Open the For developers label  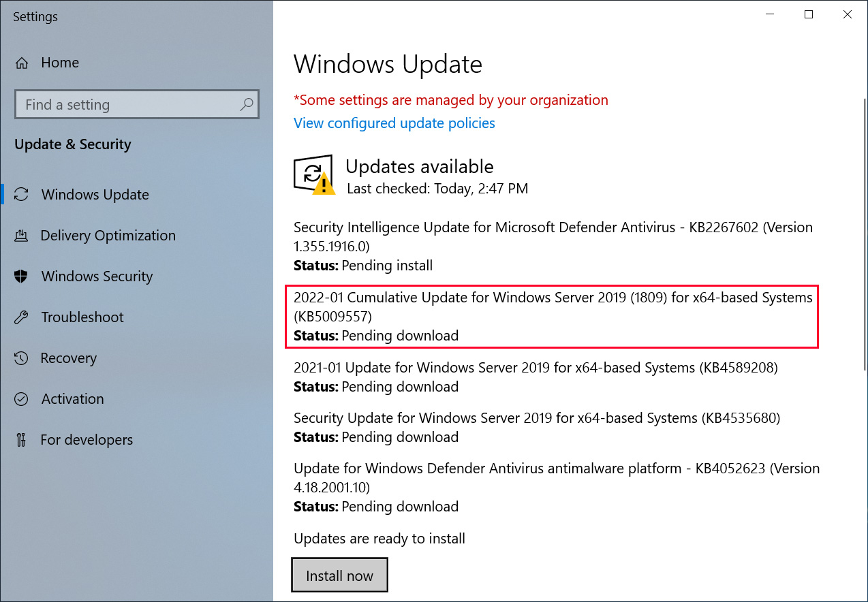click(87, 439)
